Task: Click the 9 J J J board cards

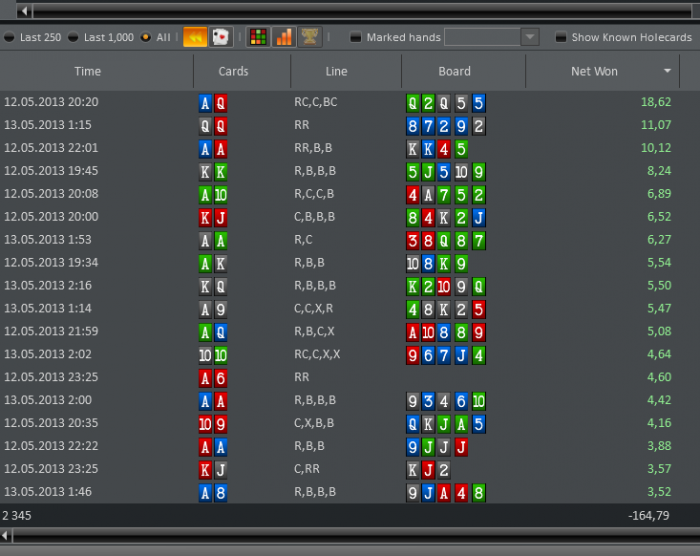Action: pos(437,447)
